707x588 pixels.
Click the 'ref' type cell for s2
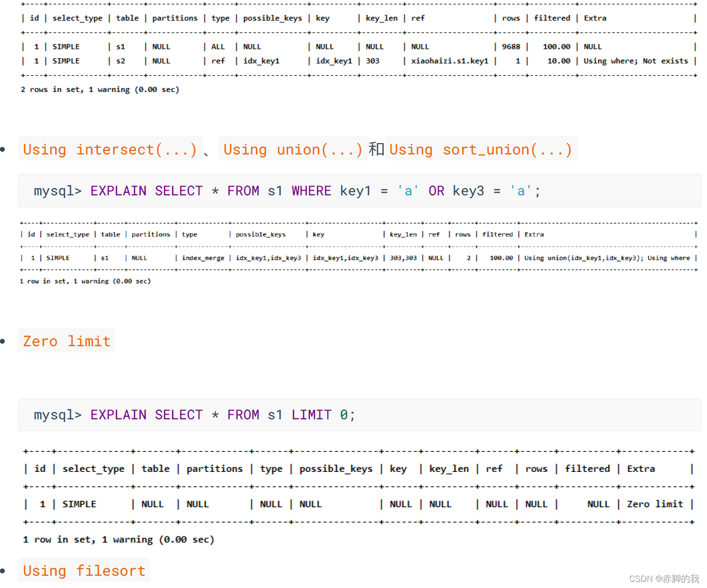(x=218, y=61)
